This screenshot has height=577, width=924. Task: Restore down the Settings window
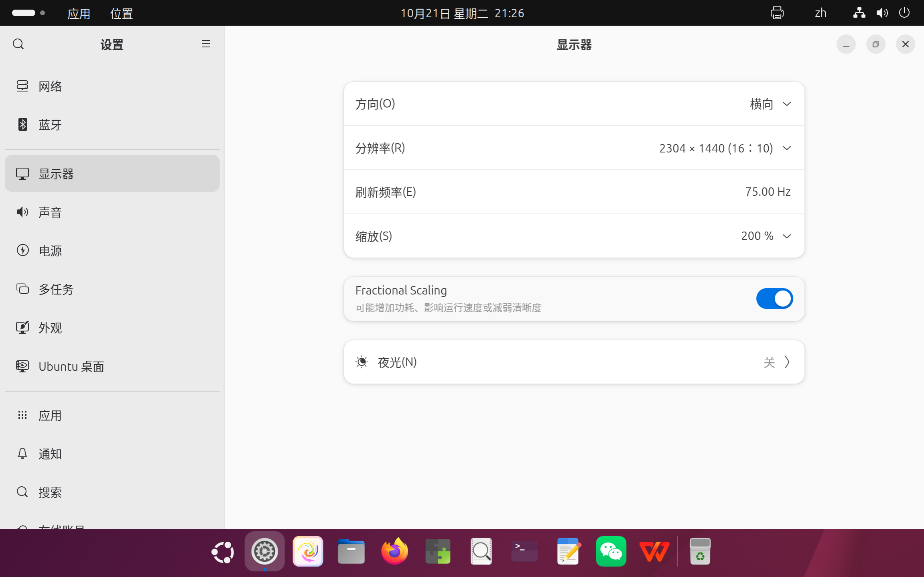[x=875, y=44]
